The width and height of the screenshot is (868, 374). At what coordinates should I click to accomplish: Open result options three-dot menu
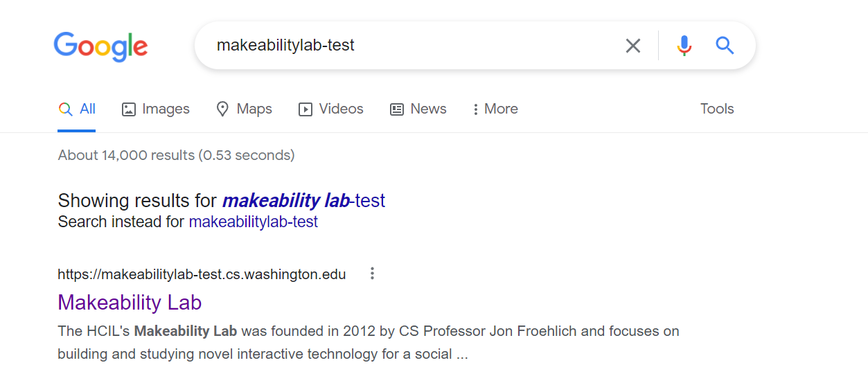(372, 274)
